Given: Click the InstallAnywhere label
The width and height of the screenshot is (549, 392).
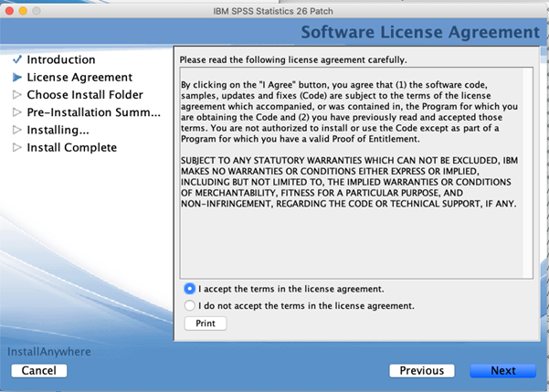Looking at the screenshot, I should click(49, 352).
